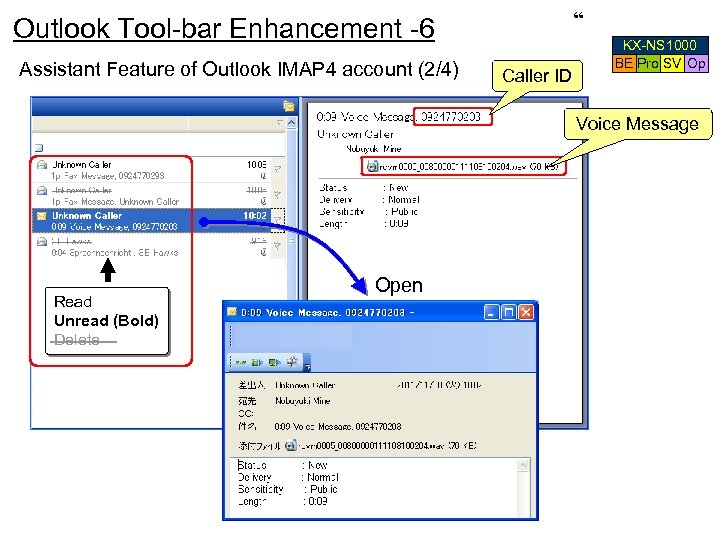The width and height of the screenshot is (720, 540).
Task: Click the green list-with-play-arrow toolbar icon
Action: click(x=257, y=363)
